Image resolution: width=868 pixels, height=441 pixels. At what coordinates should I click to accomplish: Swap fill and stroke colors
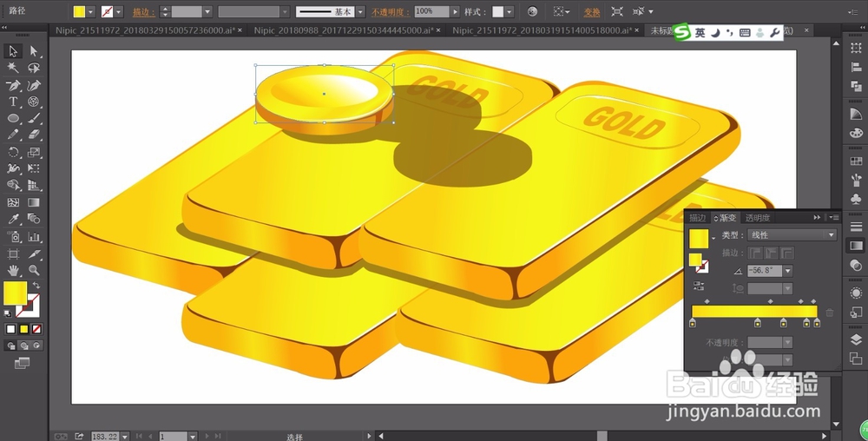click(x=36, y=286)
